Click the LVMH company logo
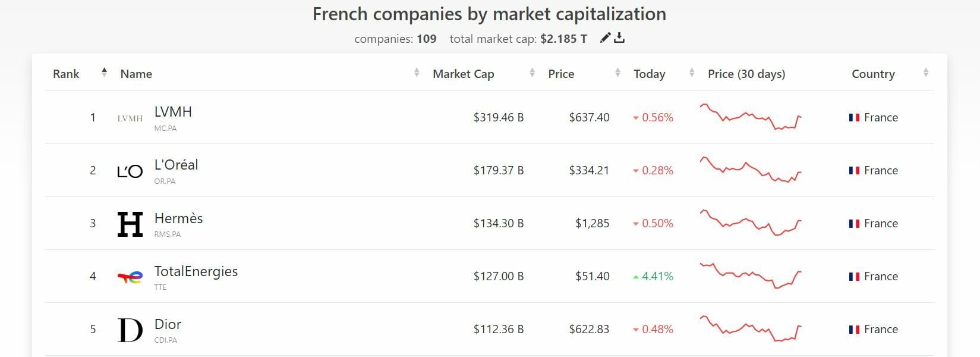The image size is (980, 357). (x=130, y=118)
